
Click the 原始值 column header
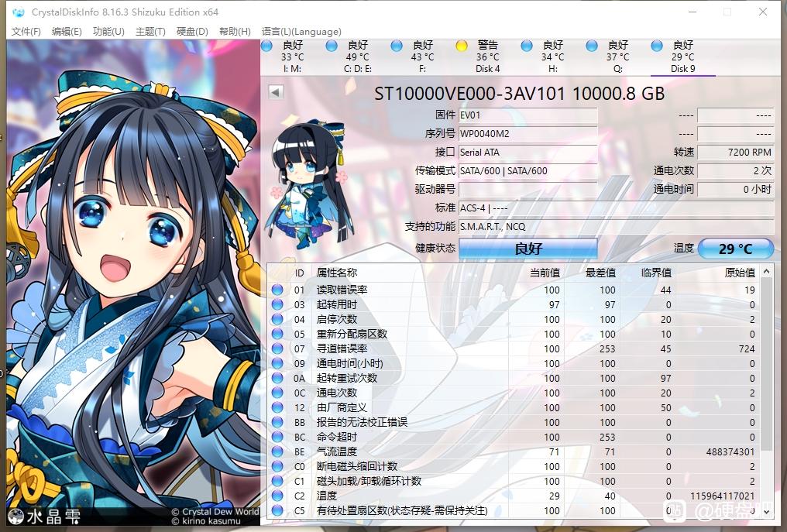(x=740, y=273)
